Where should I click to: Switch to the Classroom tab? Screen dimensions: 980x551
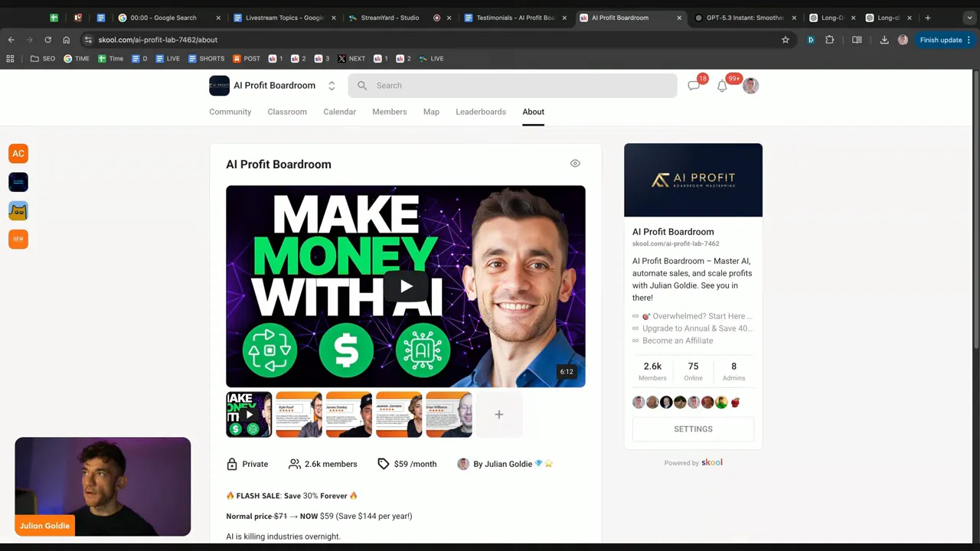(x=287, y=112)
